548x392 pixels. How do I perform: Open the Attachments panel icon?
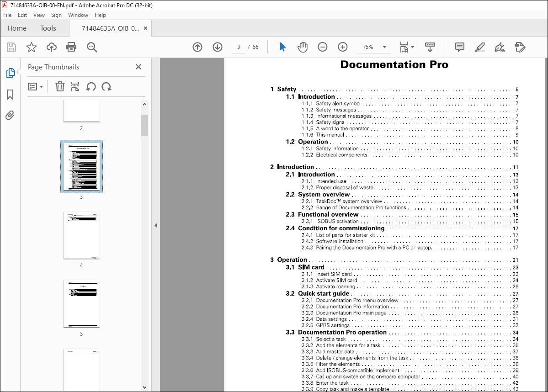point(10,115)
